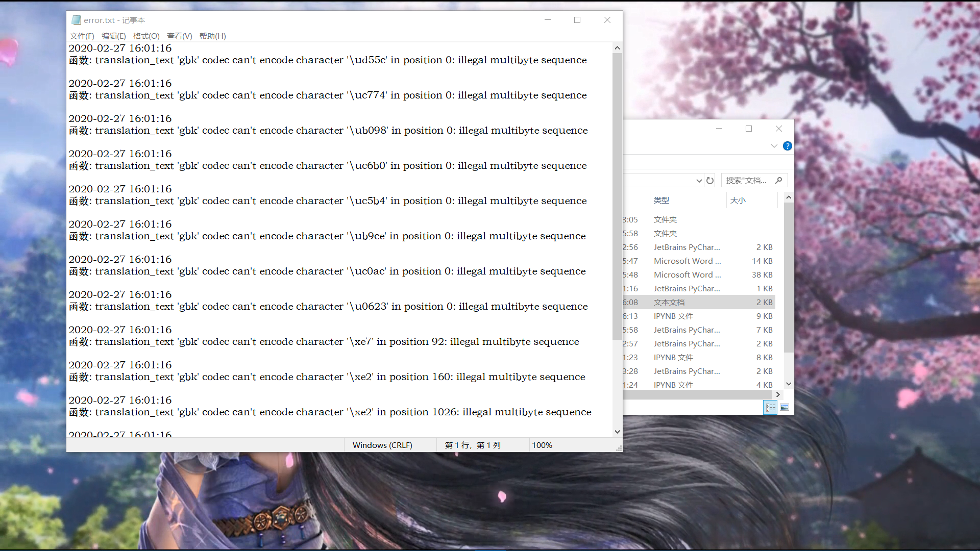Click the Notepad icon in the error.txt title bar
This screenshot has width=980, height=551.
click(x=76, y=20)
